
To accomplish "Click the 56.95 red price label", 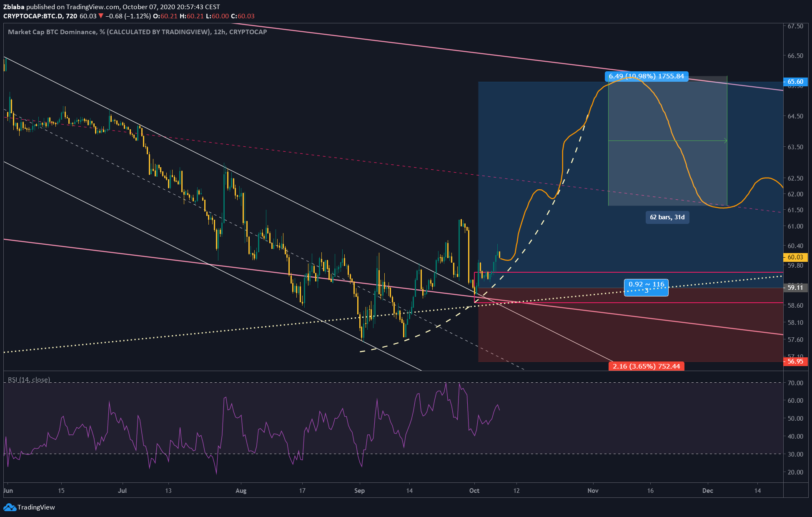I will tap(795, 361).
